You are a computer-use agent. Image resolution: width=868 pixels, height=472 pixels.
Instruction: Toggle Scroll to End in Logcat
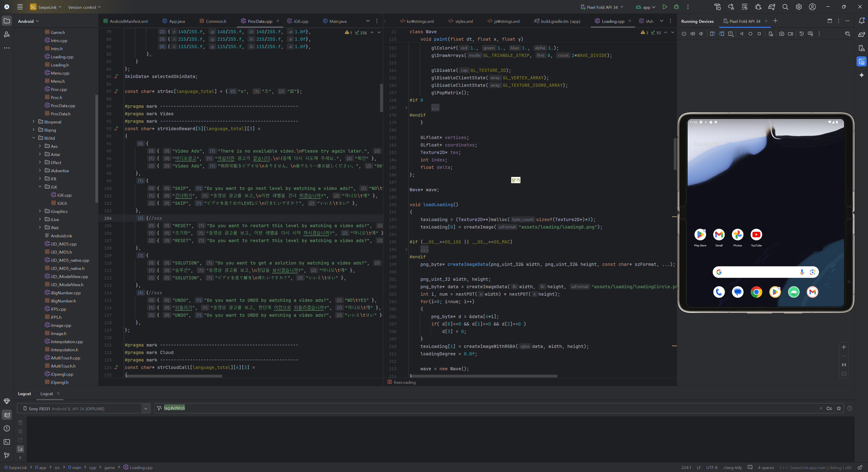[x=20, y=448]
